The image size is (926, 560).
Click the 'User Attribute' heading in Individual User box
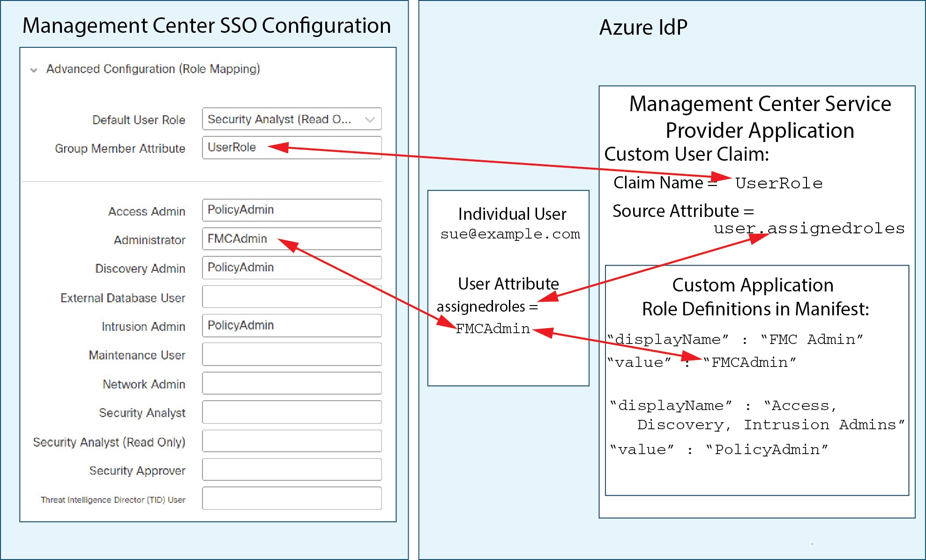click(508, 284)
